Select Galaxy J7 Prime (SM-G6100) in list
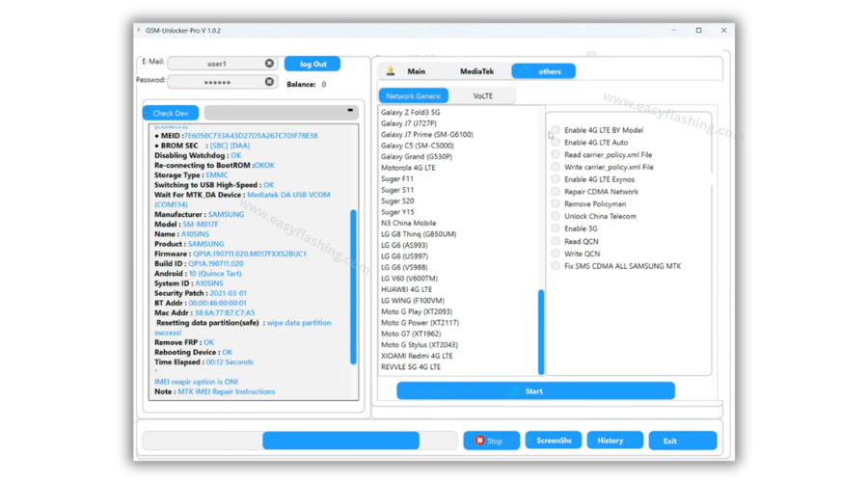This screenshot has height=482, width=868. point(427,134)
